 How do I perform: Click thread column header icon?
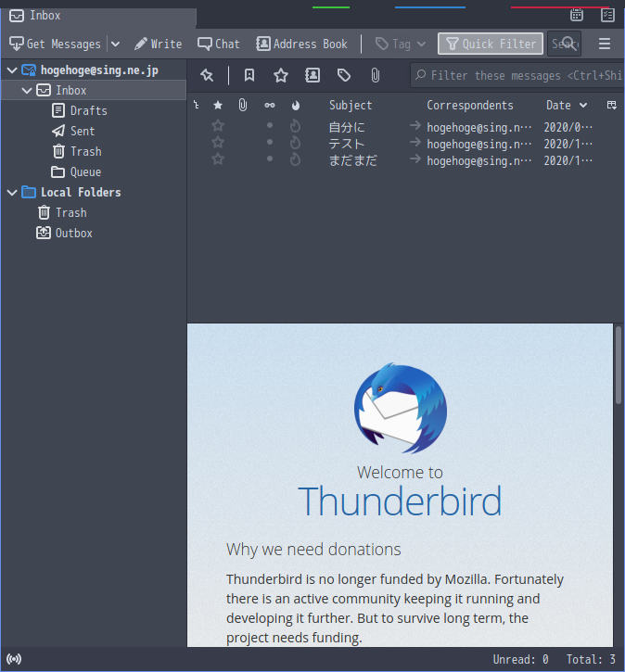point(197,105)
